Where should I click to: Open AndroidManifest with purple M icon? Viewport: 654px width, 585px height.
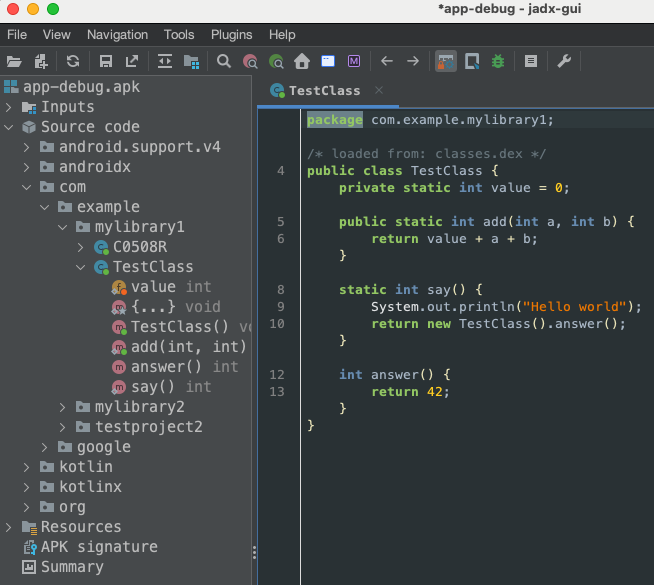point(354,62)
